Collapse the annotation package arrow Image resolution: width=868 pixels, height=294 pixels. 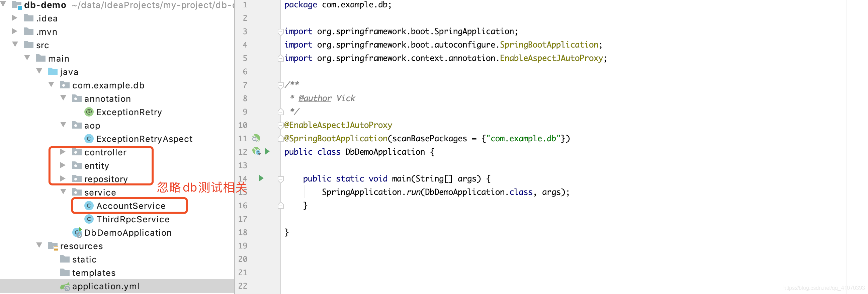coord(63,98)
